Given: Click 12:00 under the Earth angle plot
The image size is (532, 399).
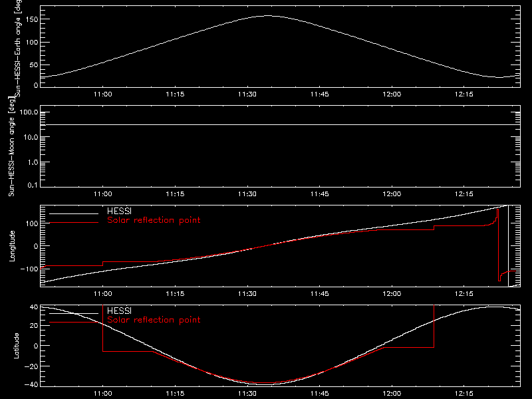Looking at the screenshot, I should point(392,94).
